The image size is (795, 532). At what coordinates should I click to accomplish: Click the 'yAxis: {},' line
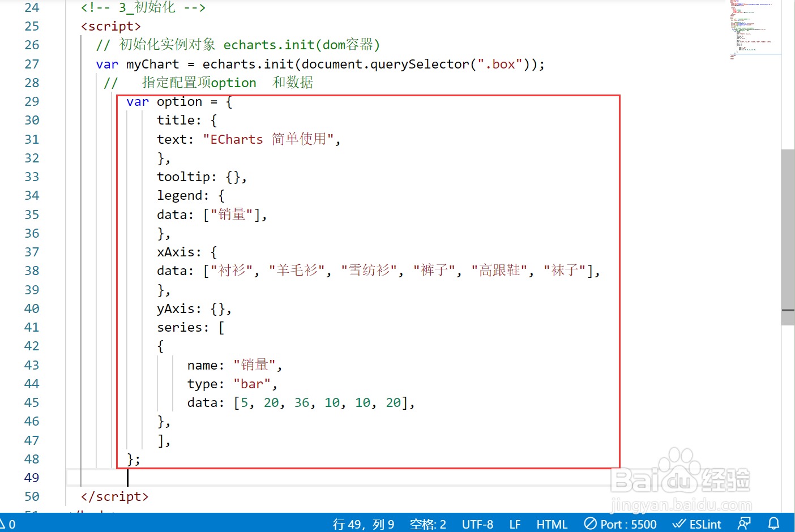(194, 309)
